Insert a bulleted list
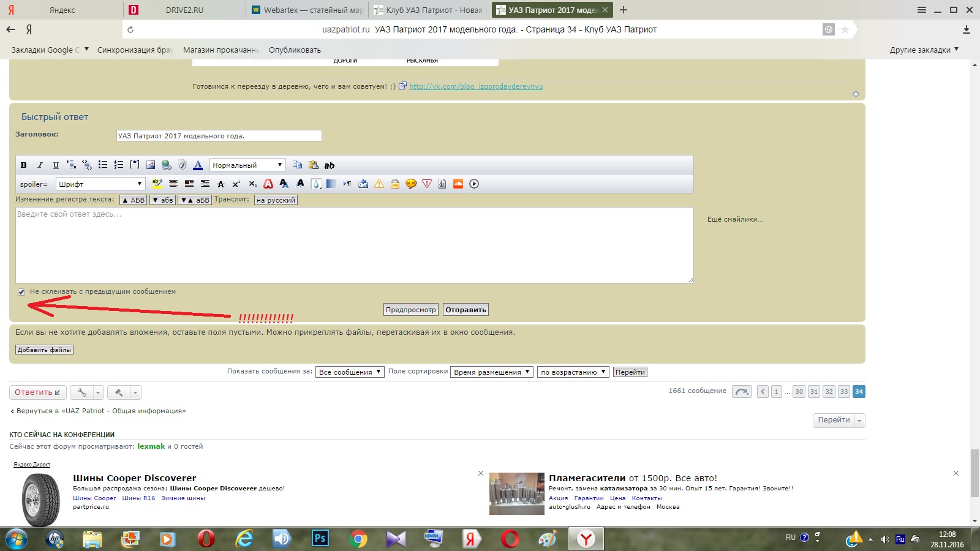The width and height of the screenshot is (980, 551). click(103, 165)
